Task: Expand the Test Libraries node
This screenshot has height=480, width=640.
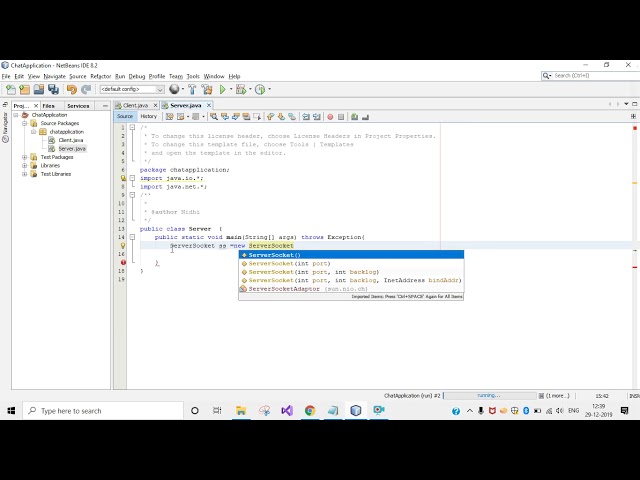Action: (x=25, y=174)
